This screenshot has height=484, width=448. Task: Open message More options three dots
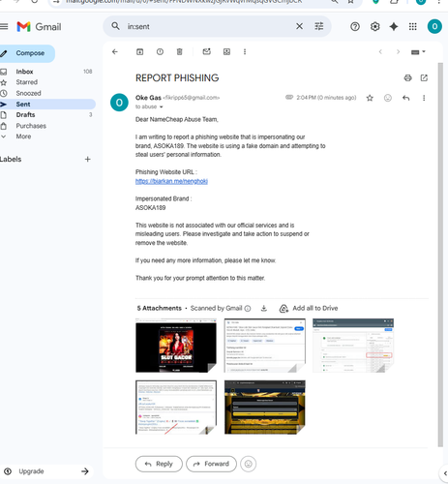424,98
